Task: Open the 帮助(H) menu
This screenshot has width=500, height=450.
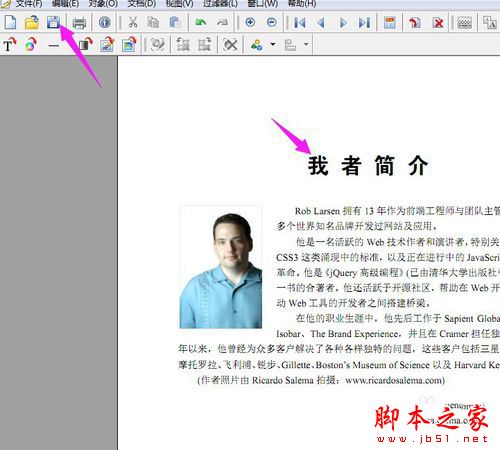Action: tap(302, 4)
